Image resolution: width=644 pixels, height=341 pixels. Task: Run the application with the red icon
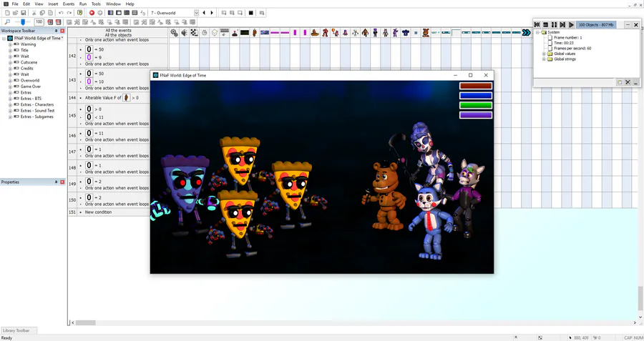point(92,13)
